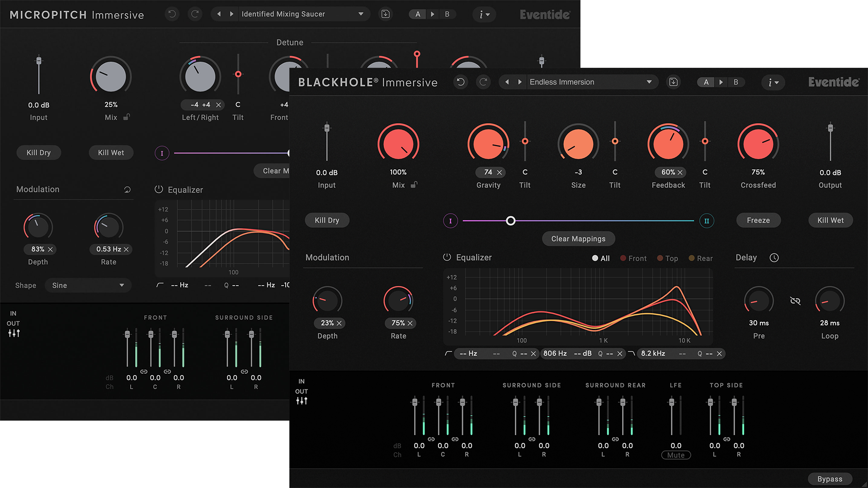Switch to preset slot A in MicroPitch
The width and height of the screenshot is (868, 488).
point(417,14)
